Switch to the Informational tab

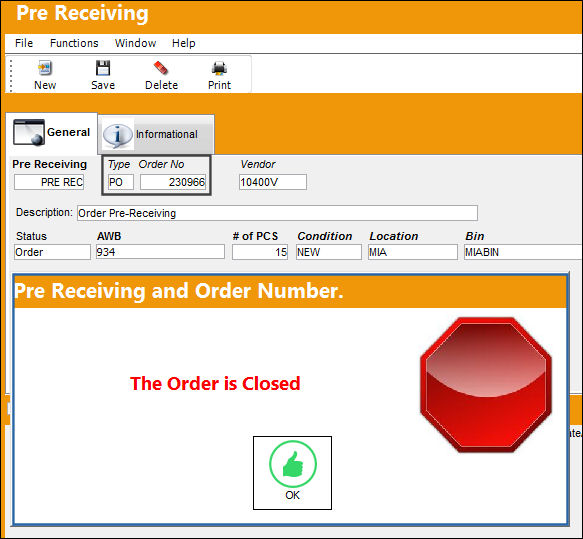point(156,135)
